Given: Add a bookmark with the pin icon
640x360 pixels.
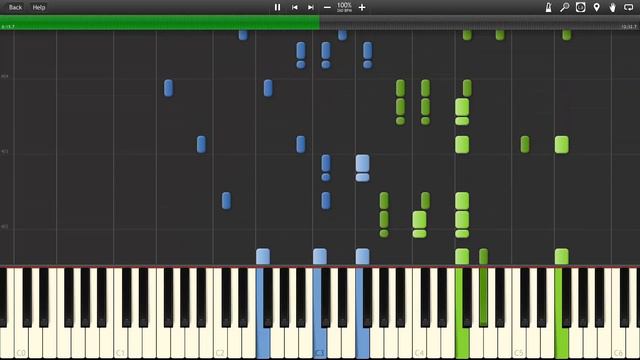Looking at the screenshot, I should [x=596, y=7].
